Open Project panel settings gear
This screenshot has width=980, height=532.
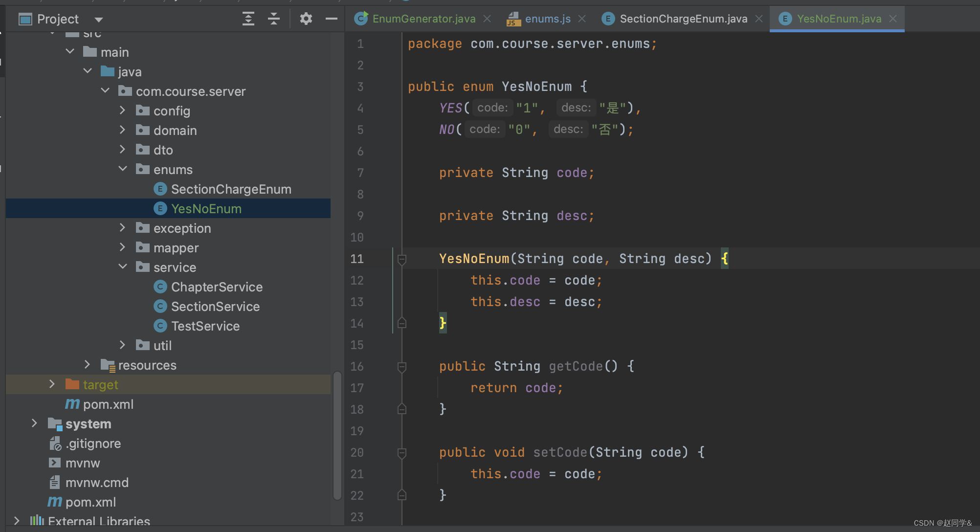[x=306, y=19]
